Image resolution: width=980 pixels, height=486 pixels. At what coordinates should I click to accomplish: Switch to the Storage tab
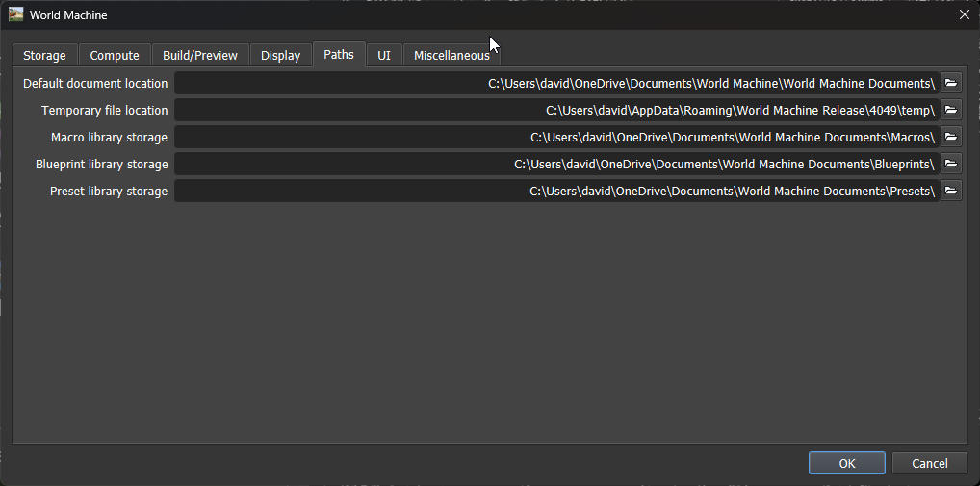(x=44, y=55)
